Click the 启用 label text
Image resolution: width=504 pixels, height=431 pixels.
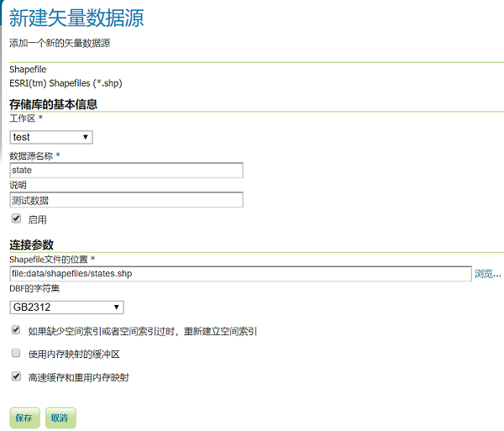[x=37, y=219]
